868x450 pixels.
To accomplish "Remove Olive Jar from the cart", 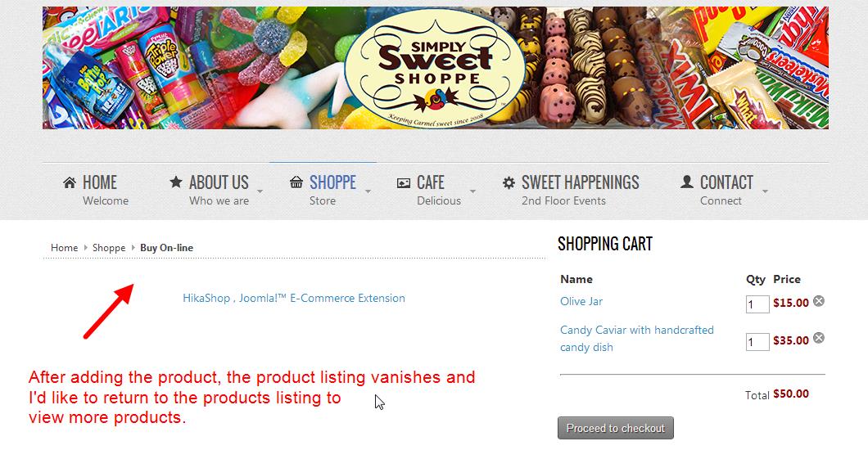I will point(818,301).
